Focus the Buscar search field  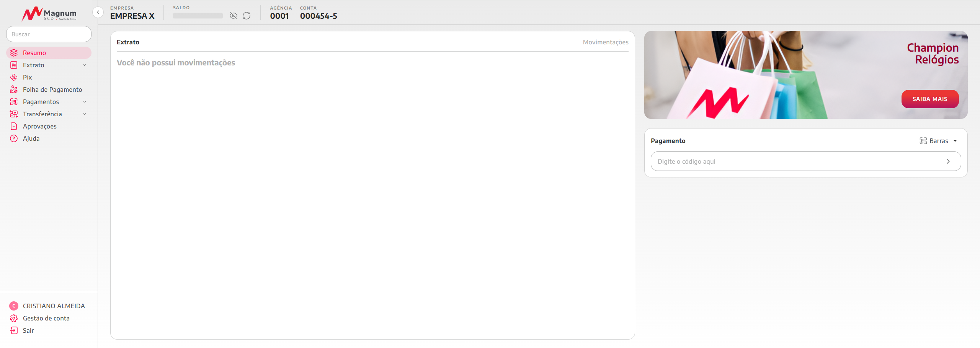[x=49, y=34]
